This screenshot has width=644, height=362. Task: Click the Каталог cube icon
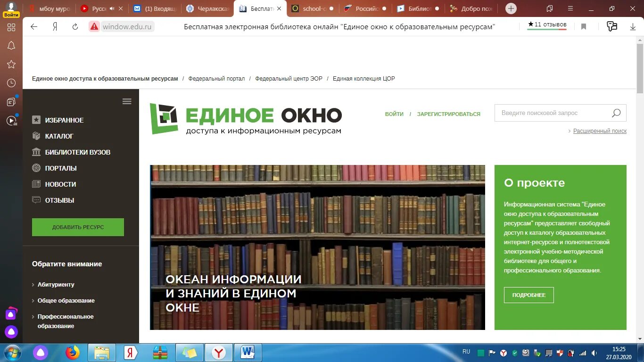coord(36,136)
